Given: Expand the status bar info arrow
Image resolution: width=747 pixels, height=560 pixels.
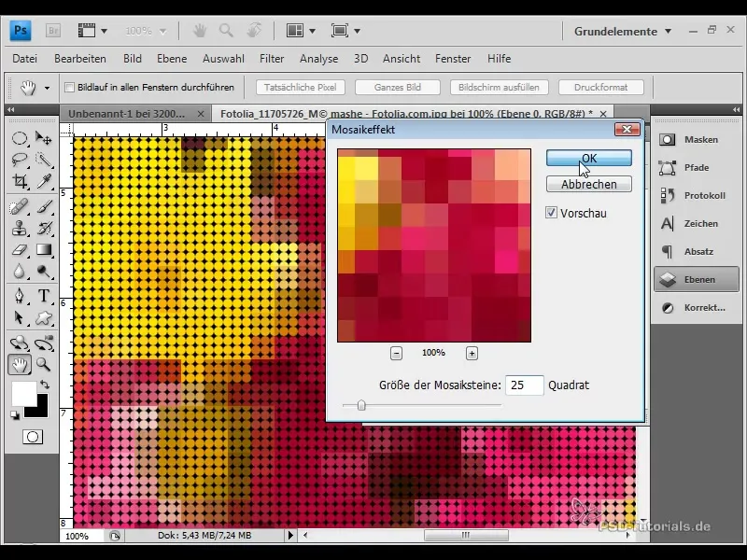Looking at the screenshot, I should 290,535.
